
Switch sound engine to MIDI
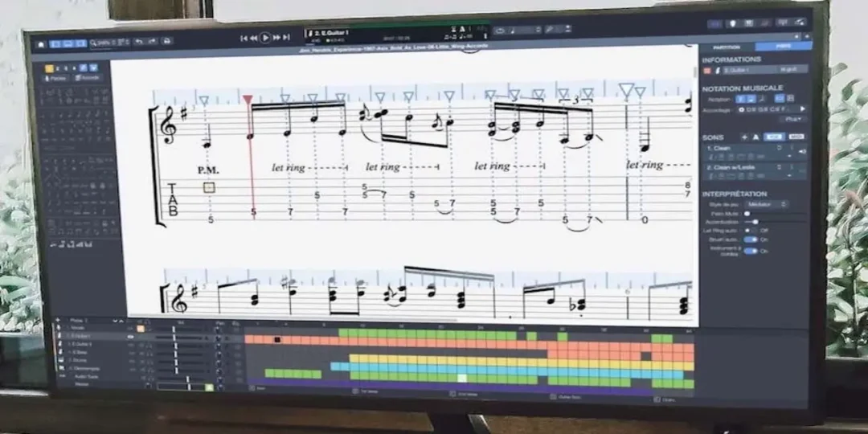796,136
